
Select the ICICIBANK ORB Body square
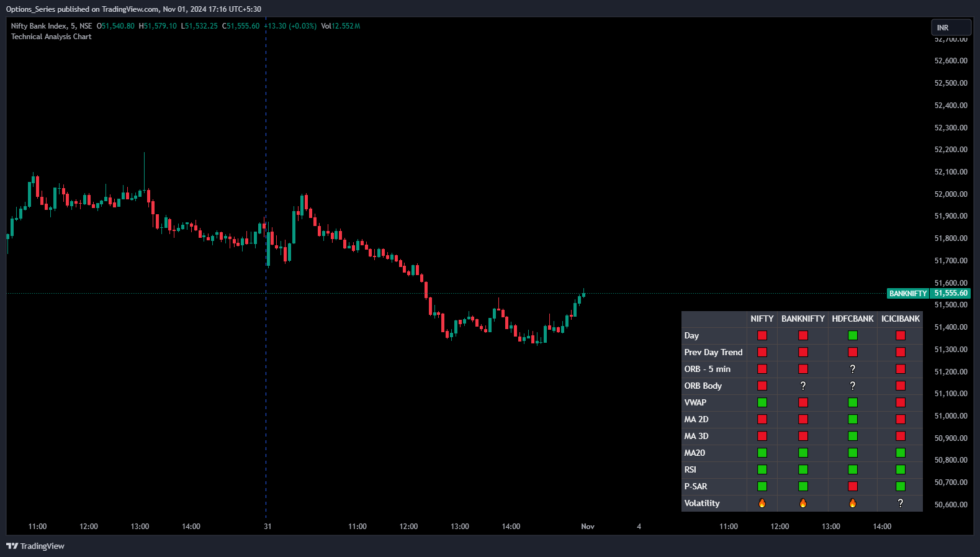[x=901, y=386]
